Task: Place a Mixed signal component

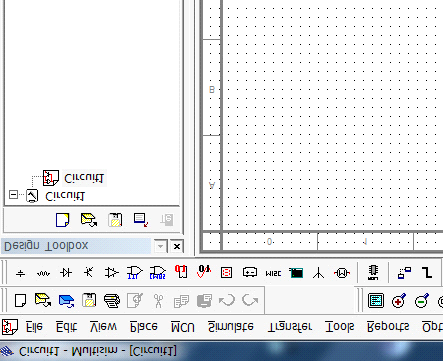Action: (x=204, y=272)
